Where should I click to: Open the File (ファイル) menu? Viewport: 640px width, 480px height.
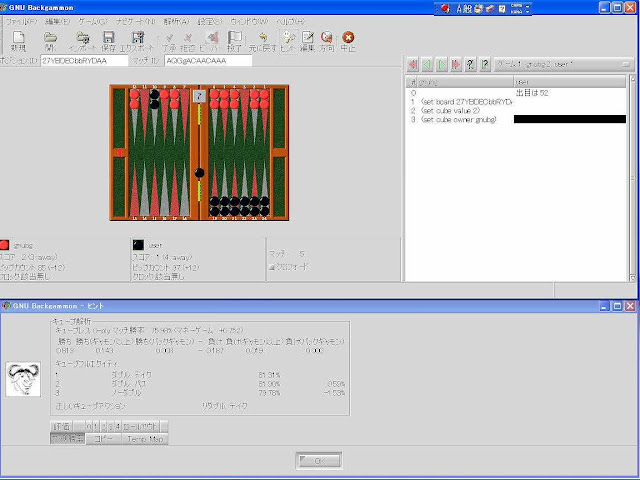point(23,20)
